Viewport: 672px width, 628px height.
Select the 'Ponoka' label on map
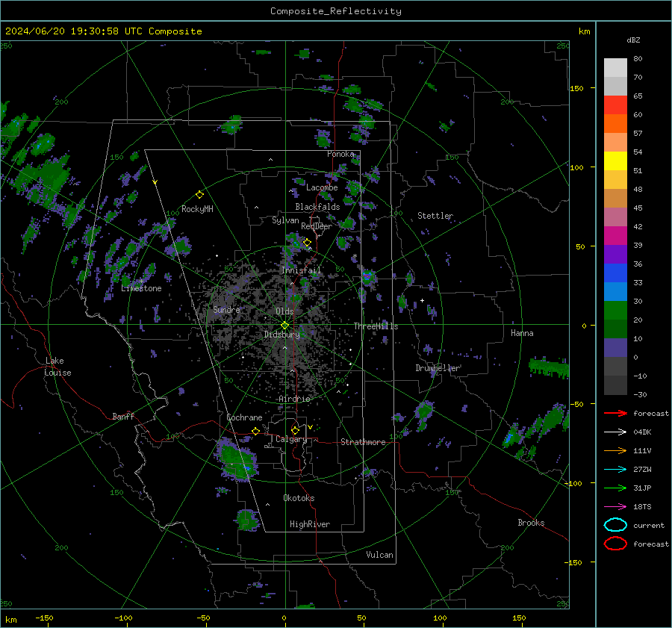point(340,154)
